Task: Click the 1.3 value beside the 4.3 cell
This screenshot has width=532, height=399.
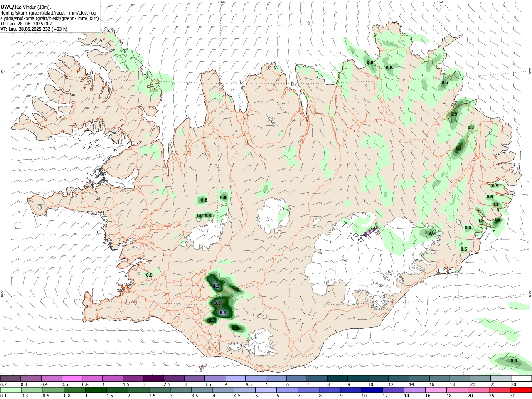Action: tap(236, 290)
